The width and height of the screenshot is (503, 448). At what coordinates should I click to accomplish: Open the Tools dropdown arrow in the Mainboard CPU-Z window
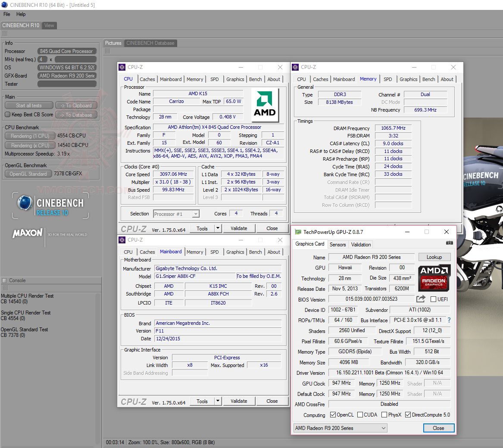pyautogui.click(x=218, y=401)
